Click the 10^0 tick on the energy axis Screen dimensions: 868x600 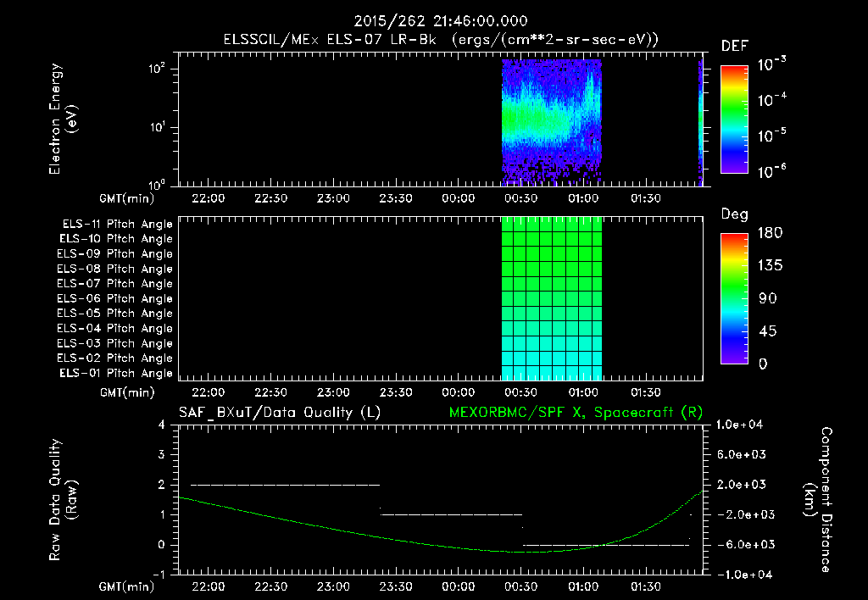[157, 185]
